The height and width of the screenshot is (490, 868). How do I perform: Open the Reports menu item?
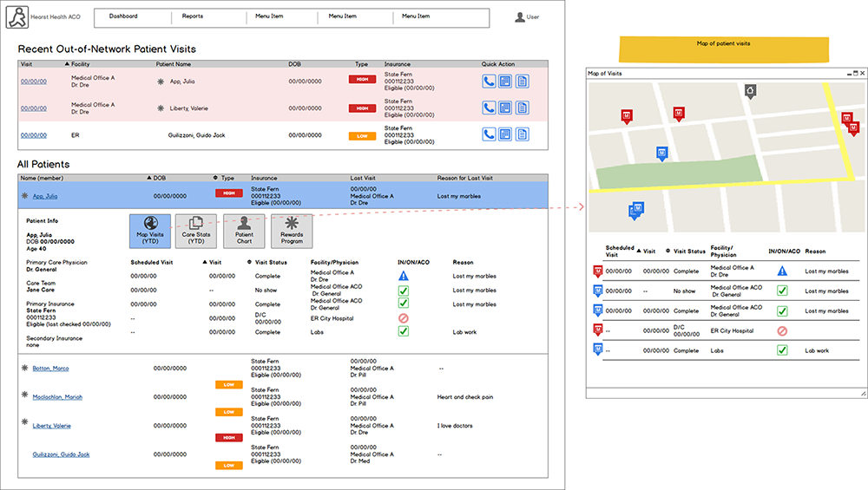193,16
